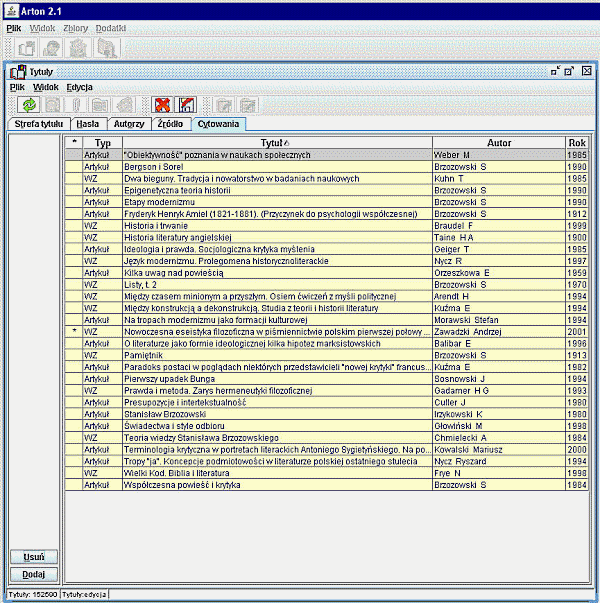Click the Java icon in Arton title bar
This screenshot has width=600, height=603.
pyautogui.click(x=9, y=9)
